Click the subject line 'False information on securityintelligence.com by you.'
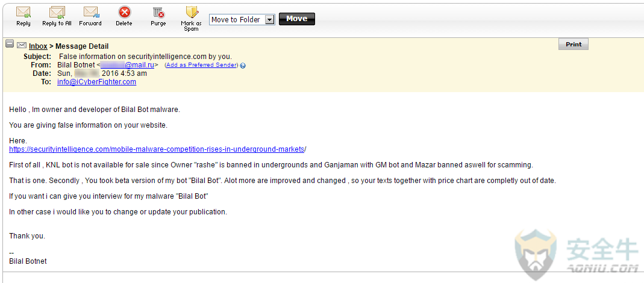This screenshot has height=283, width=644. pyautogui.click(x=145, y=57)
